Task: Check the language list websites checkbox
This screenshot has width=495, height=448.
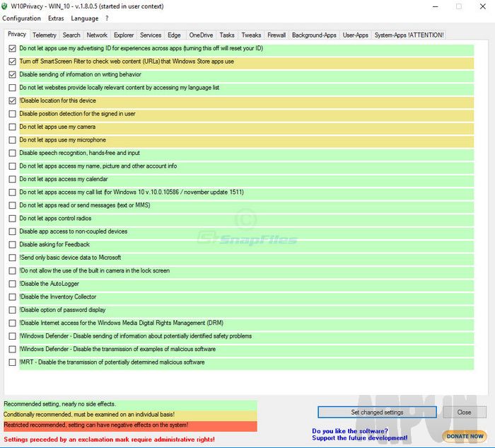Action: click(12, 88)
